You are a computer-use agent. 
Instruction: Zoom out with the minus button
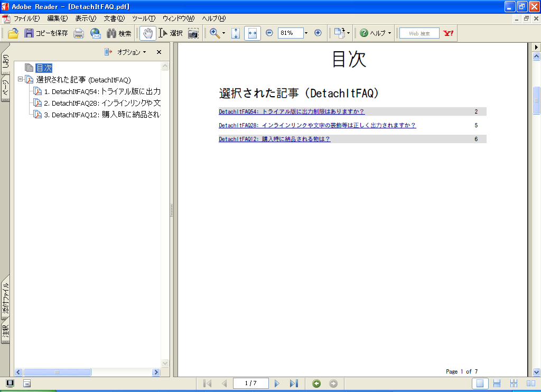click(269, 33)
